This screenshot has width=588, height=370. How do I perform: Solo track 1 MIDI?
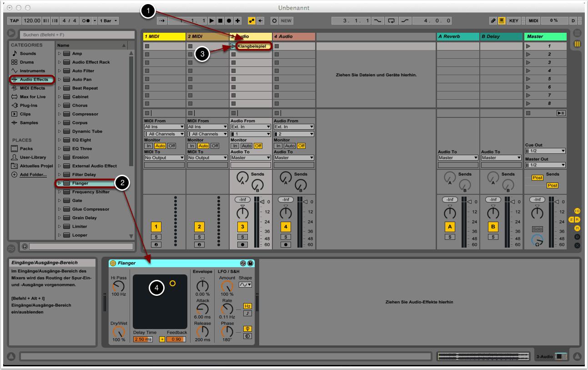click(156, 237)
